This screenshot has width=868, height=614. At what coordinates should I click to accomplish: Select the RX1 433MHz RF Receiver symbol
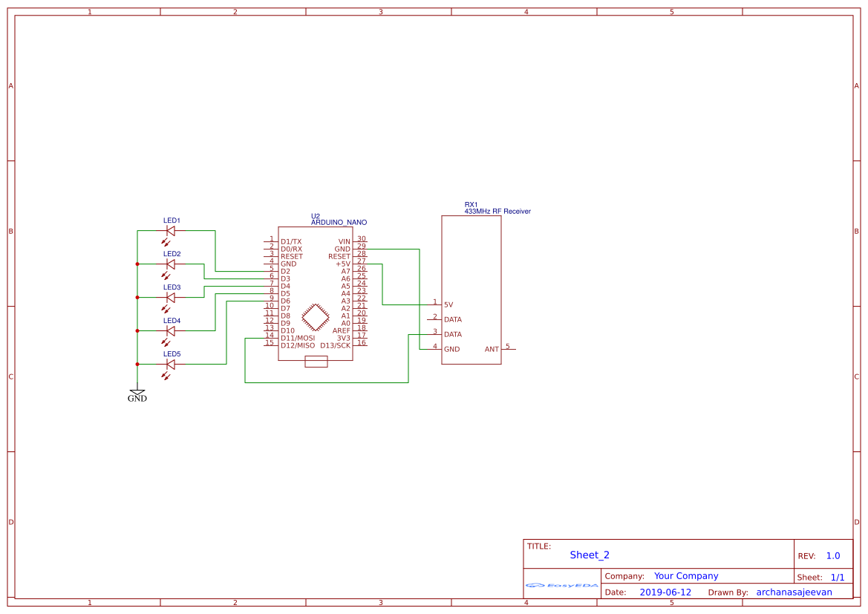[x=471, y=290]
